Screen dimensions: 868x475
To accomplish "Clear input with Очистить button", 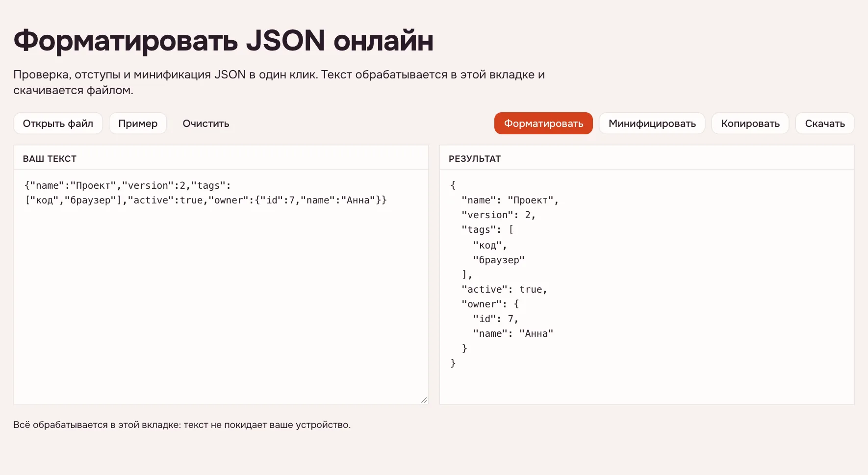I will click(206, 124).
